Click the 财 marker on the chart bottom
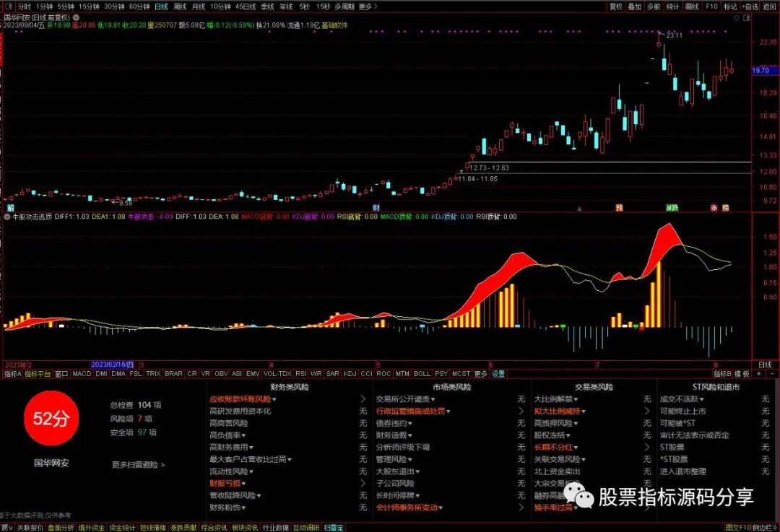 coord(376,207)
